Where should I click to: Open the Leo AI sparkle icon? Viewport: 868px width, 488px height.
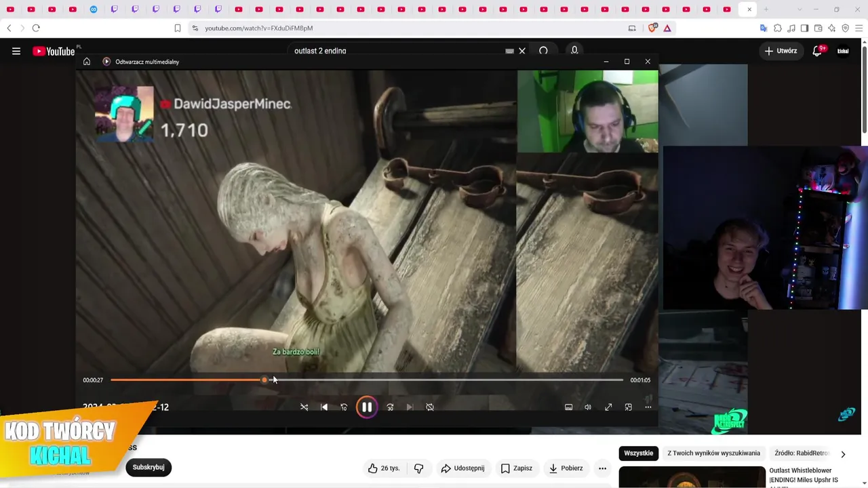832,28
